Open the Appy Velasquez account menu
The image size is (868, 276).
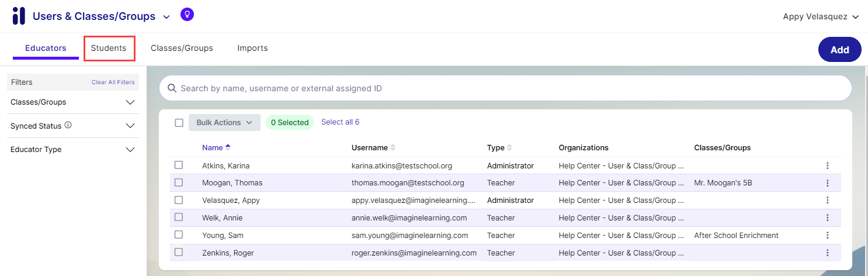(821, 17)
